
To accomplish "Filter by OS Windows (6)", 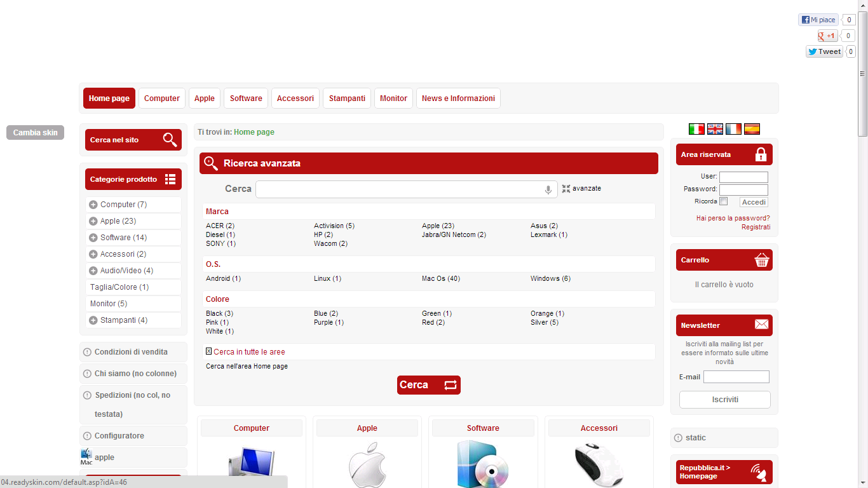I will (x=550, y=278).
